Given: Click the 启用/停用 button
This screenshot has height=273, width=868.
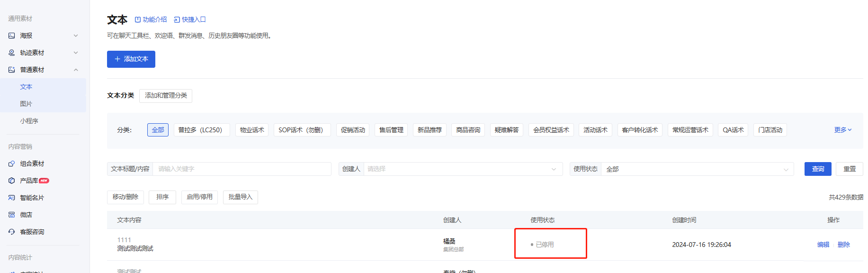Looking at the screenshot, I should pos(199,197).
